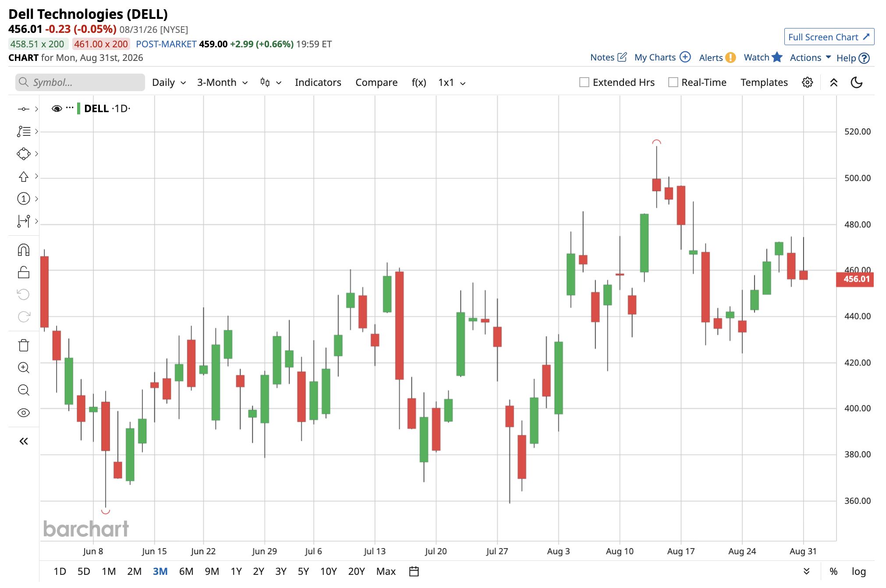The height and width of the screenshot is (588, 886).
Task: Open the date range calendar icon
Action: [x=414, y=571]
